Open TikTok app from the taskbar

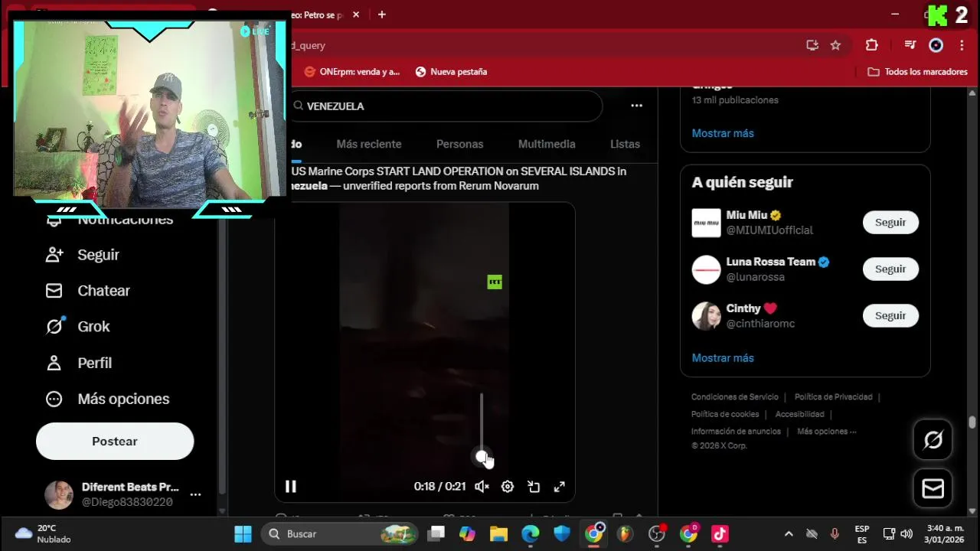pos(720,533)
